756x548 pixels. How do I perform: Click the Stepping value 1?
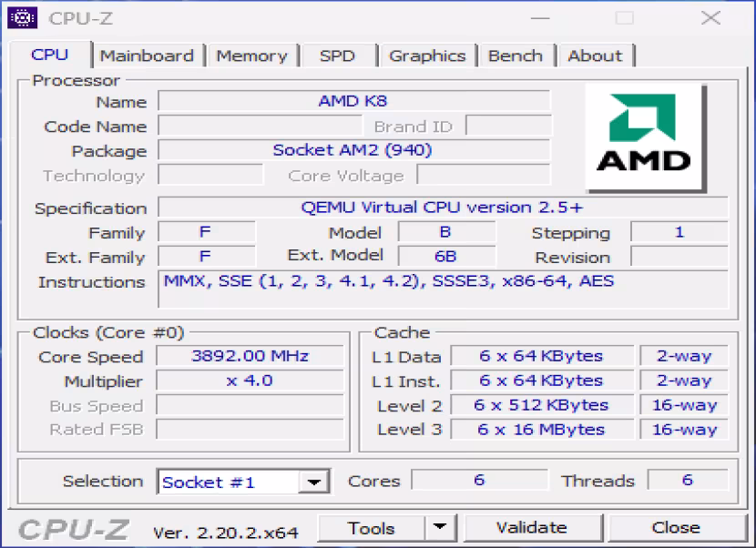click(x=679, y=232)
